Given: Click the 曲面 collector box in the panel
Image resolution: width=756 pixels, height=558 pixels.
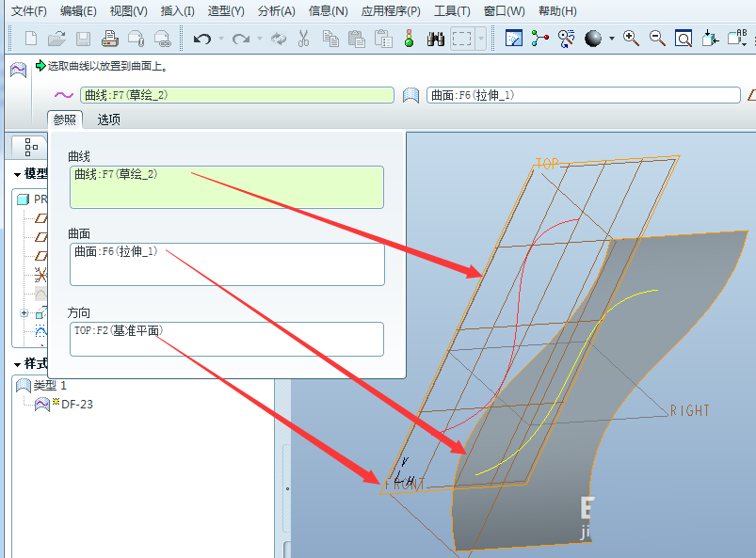Looking at the screenshot, I should (x=227, y=264).
